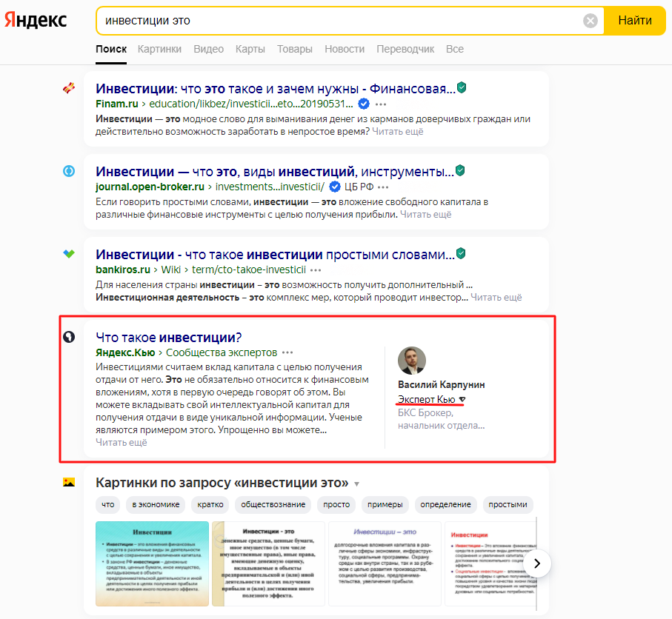Click 'Читать ещё' in the Finam snippet
This screenshot has width=672, height=619.
(398, 132)
